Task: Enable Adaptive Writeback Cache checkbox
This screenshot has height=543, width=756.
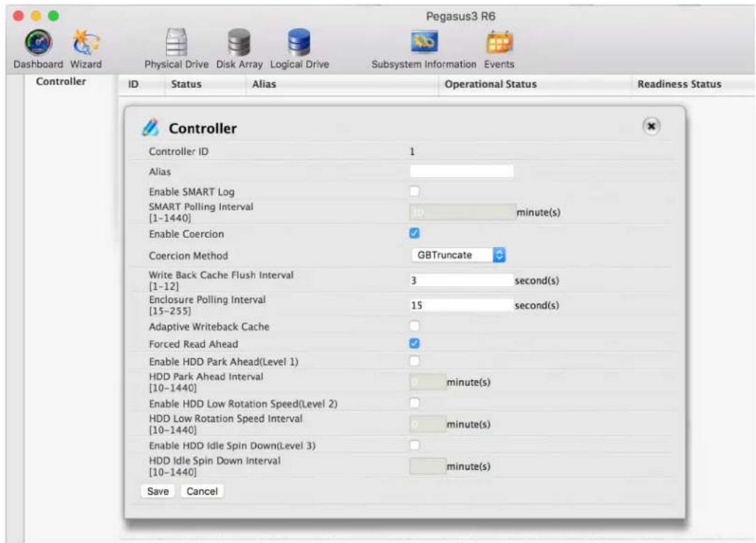Action: click(x=414, y=326)
